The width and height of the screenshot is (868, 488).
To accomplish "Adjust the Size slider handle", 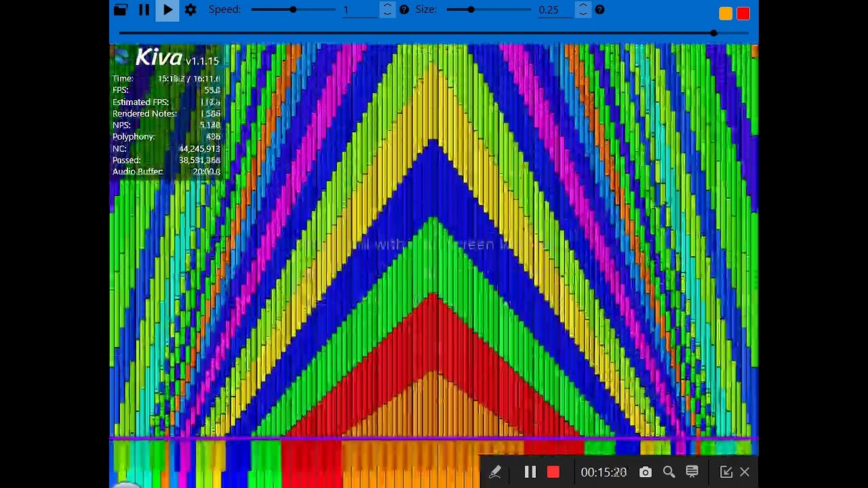I will pyautogui.click(x=471, y=9).
